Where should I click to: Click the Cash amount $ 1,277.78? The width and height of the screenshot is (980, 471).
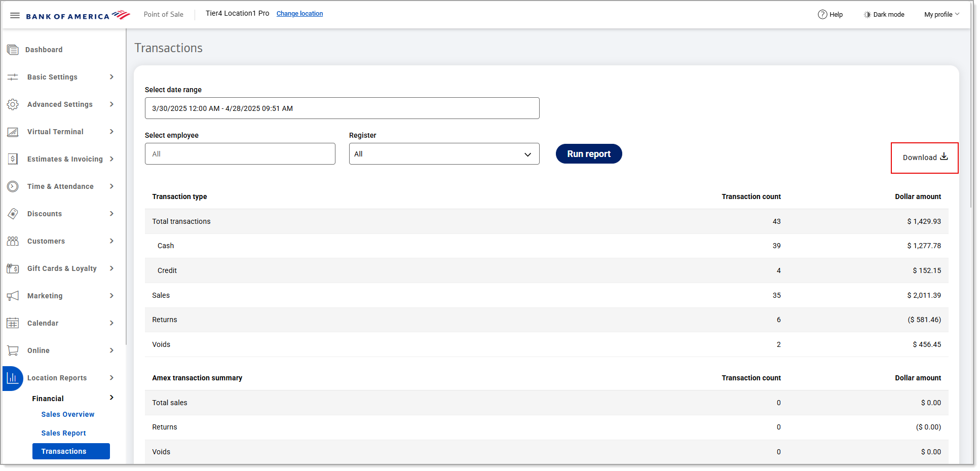point(924,246)
